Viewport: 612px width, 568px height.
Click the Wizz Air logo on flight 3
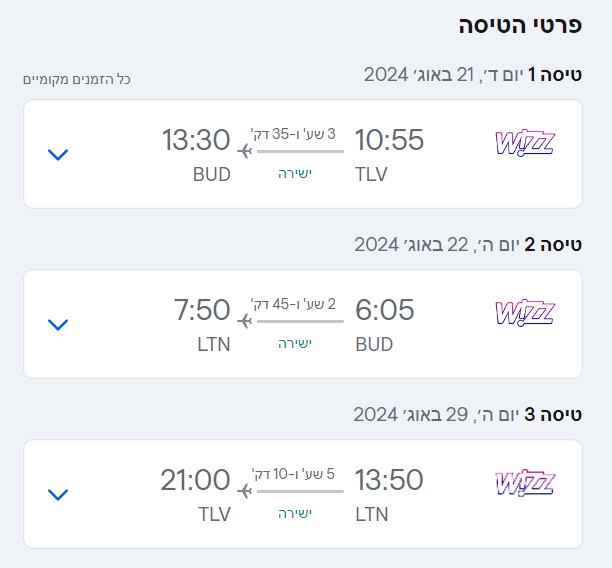(x=524, y=483)
